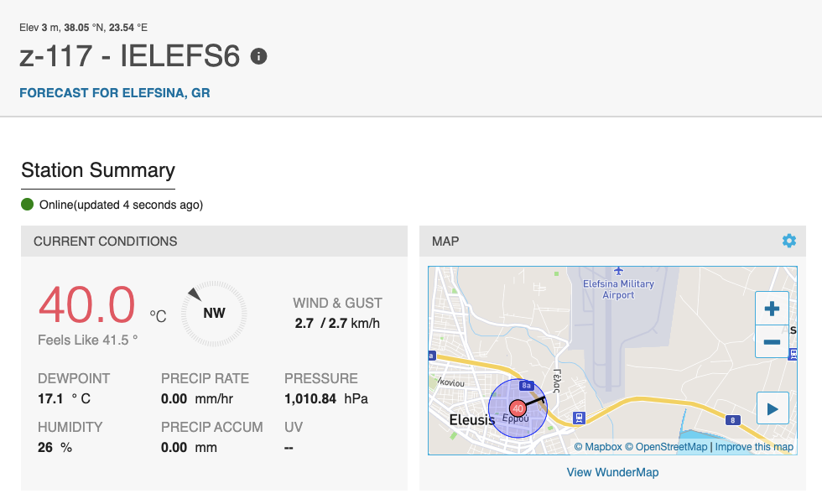Click the 8a highway shield on map
This screenshot has height=504, width=822.
click(x=527, y=386)
